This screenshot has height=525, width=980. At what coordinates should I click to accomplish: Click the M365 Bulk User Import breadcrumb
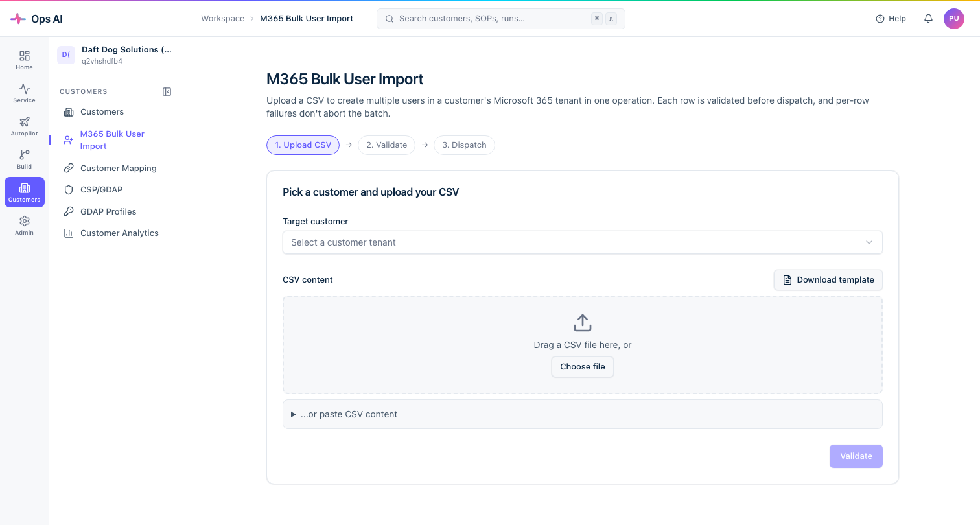click(x=307, y=19)
